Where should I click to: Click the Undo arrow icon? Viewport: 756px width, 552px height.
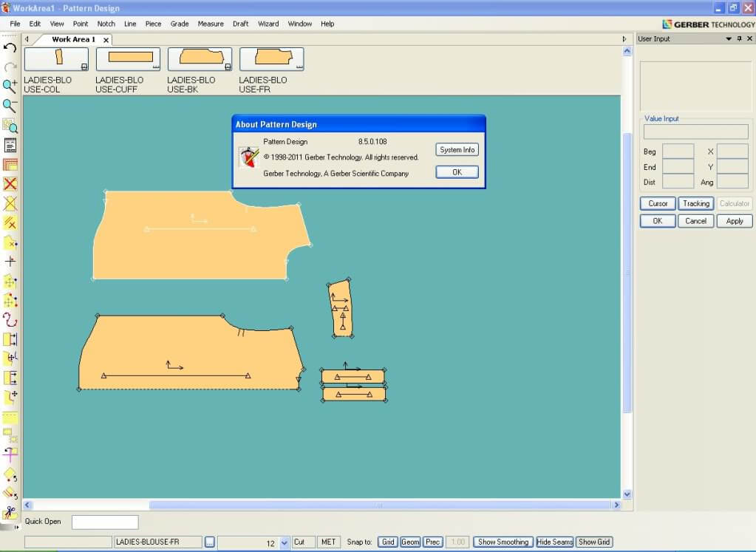10,47
